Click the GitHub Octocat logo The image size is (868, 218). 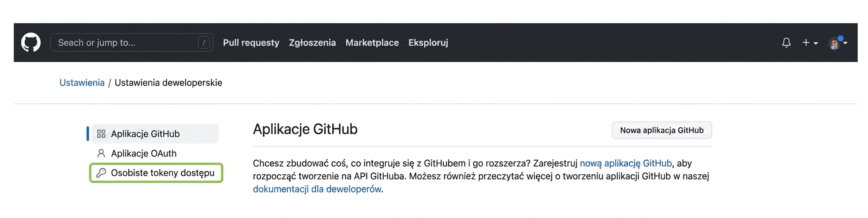pyautogui.click(x=31, y=43)
